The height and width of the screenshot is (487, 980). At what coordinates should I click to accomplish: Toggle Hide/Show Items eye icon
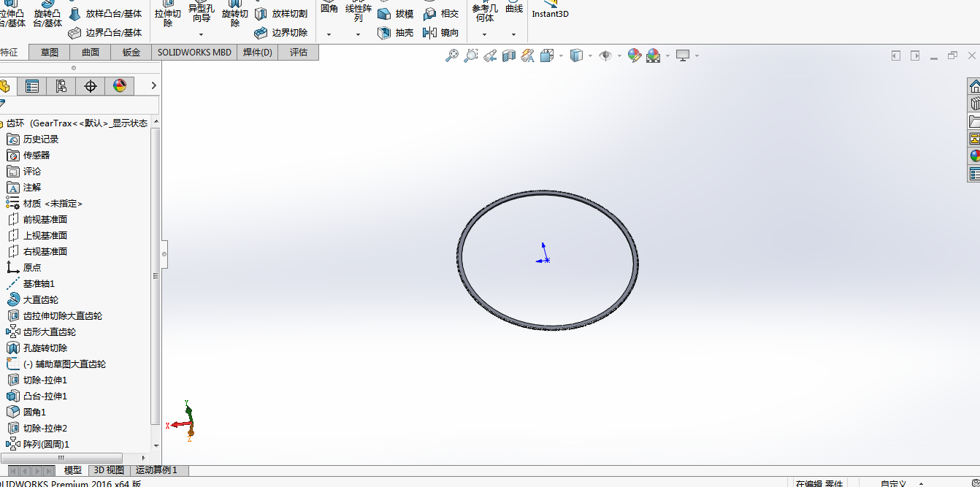click(605, 55)
